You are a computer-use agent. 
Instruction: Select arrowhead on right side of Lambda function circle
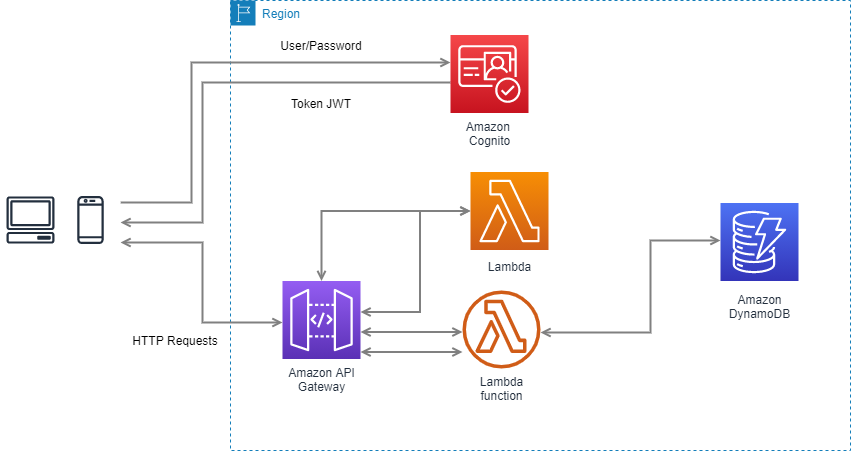(547, 331)
